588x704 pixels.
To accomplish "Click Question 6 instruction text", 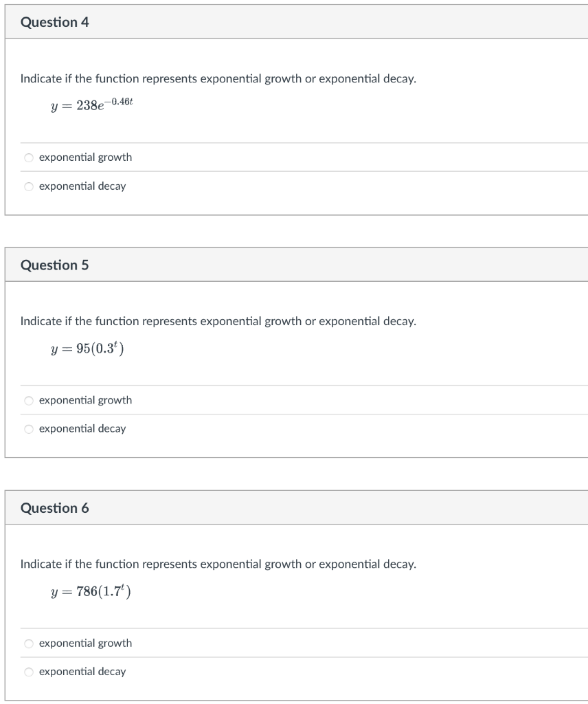I will pyautogui.click(x=217, y=563).
